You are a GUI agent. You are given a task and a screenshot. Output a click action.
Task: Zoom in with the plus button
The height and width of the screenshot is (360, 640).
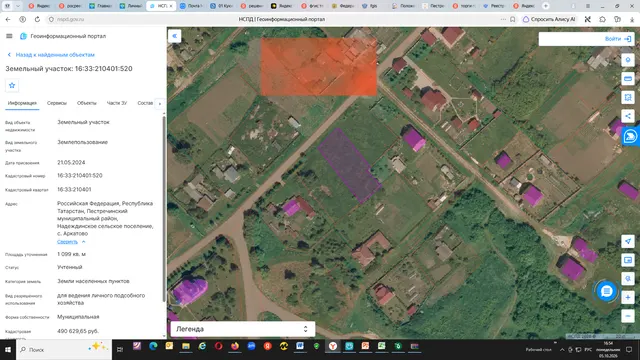point(628,297)
